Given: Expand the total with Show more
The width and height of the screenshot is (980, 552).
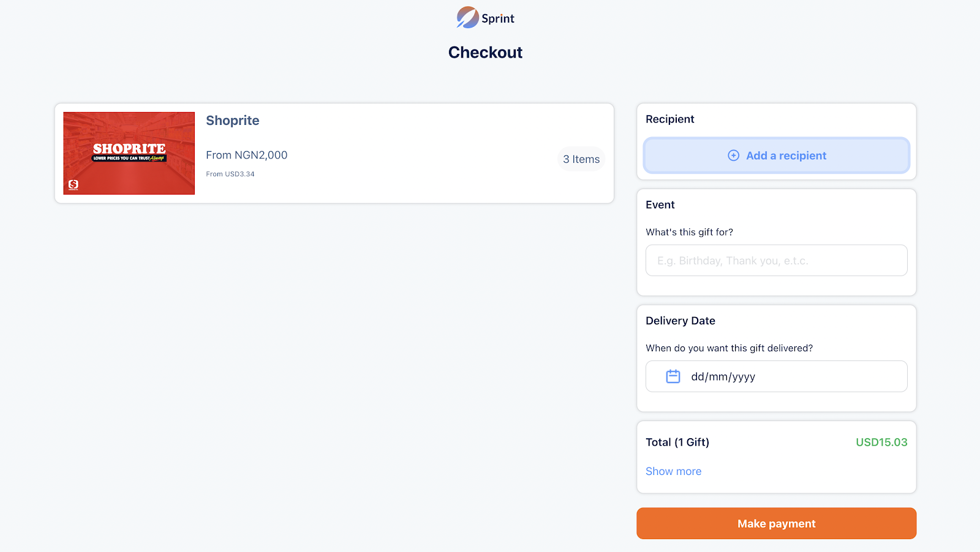Looking at the screenshot, I should click(673, 471).
